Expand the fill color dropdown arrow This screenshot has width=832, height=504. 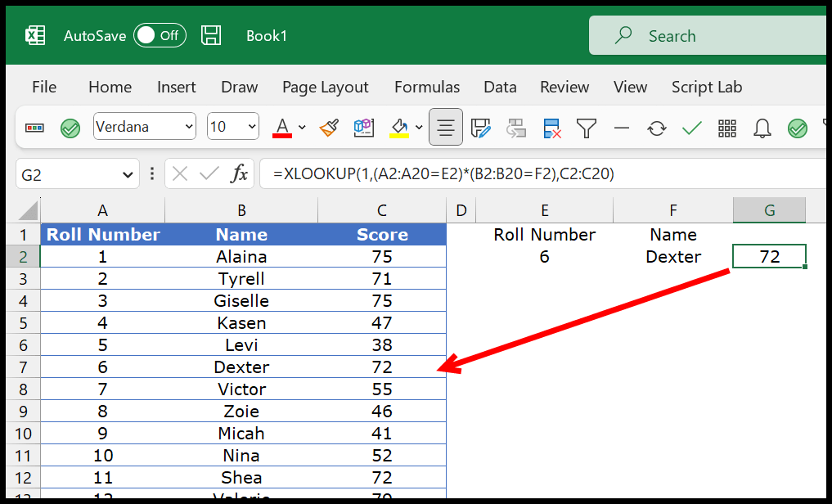point(419,128)
